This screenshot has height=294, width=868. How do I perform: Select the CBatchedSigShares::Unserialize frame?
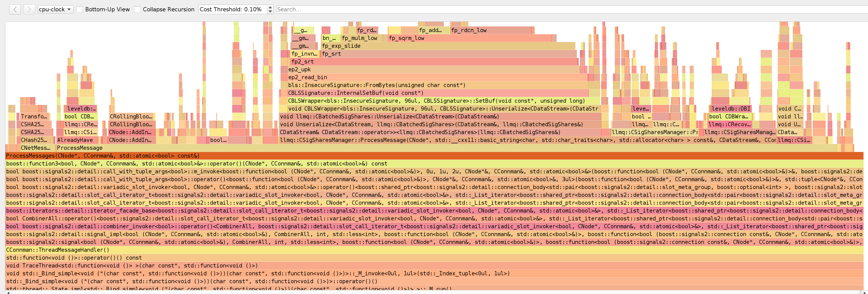pyautogui.click(x=440, y=117)
